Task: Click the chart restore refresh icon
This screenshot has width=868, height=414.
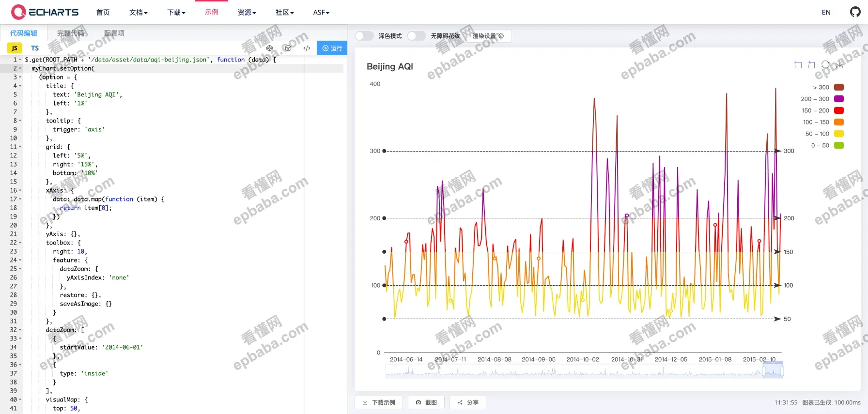Action: pos(825,64)
